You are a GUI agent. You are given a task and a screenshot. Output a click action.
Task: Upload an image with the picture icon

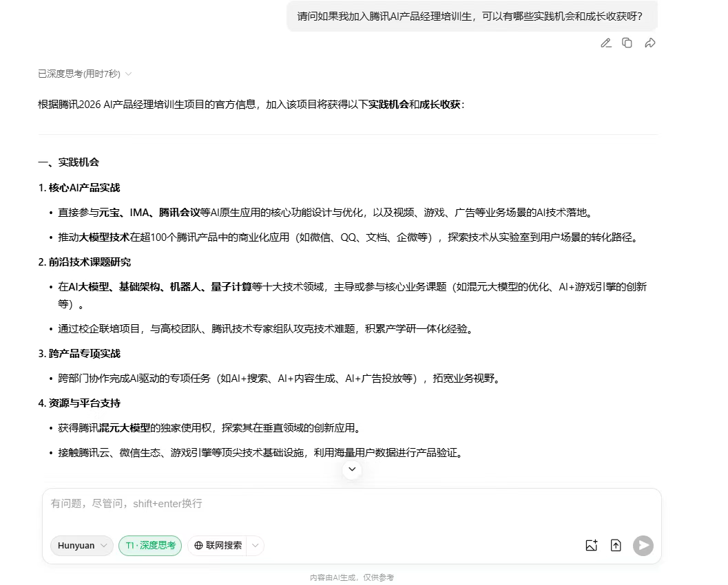[x=592, y=546]
